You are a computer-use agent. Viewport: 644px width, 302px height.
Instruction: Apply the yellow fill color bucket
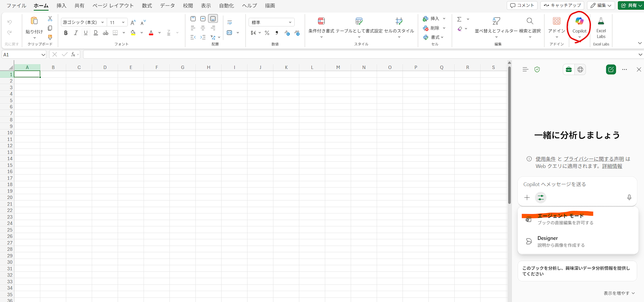pos(133,33)
